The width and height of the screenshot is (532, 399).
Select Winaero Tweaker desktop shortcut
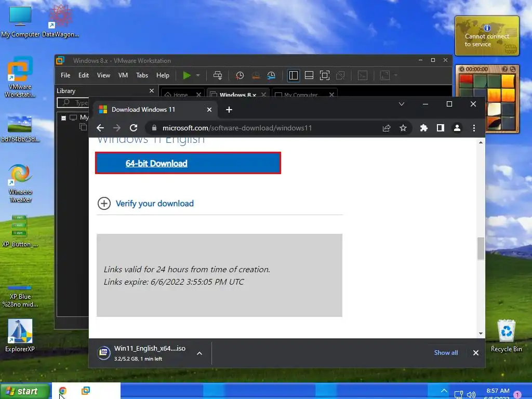[x=20, y=183]
